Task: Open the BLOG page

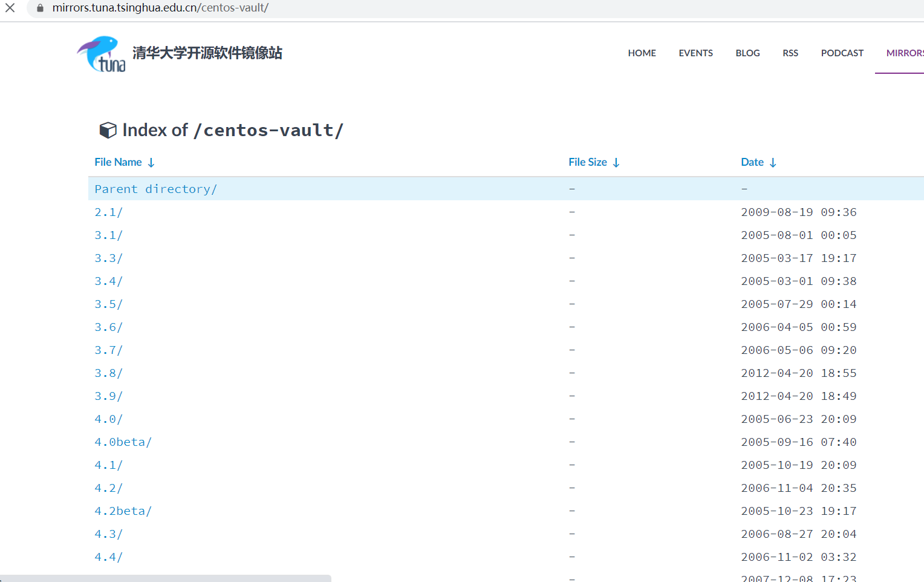Action: tap(747, 53)
